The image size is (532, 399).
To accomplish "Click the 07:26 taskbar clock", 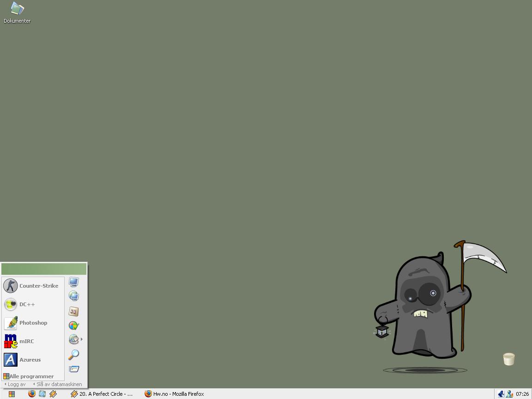I will point(522,394).
